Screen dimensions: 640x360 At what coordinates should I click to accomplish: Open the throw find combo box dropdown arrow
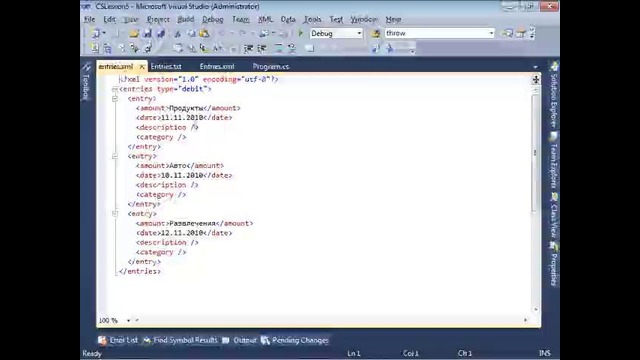tap(491, 33)
